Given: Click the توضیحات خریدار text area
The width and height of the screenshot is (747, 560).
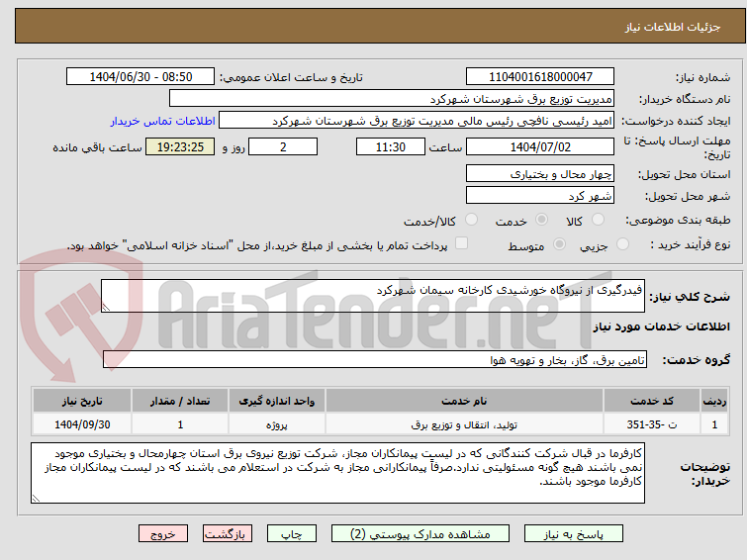Looking at the screenshot, I should [x=337, y=473].
